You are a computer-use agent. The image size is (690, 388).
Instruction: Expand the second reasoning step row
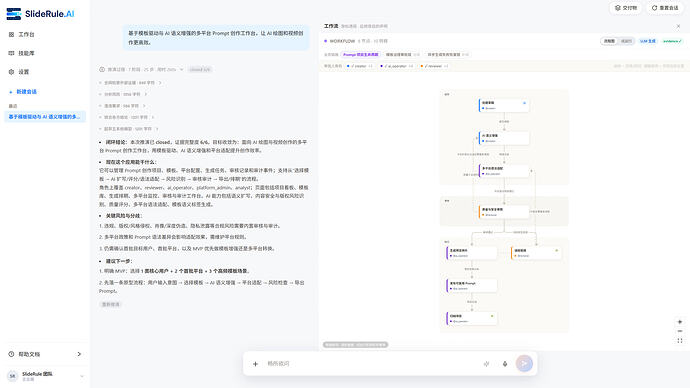123,94
